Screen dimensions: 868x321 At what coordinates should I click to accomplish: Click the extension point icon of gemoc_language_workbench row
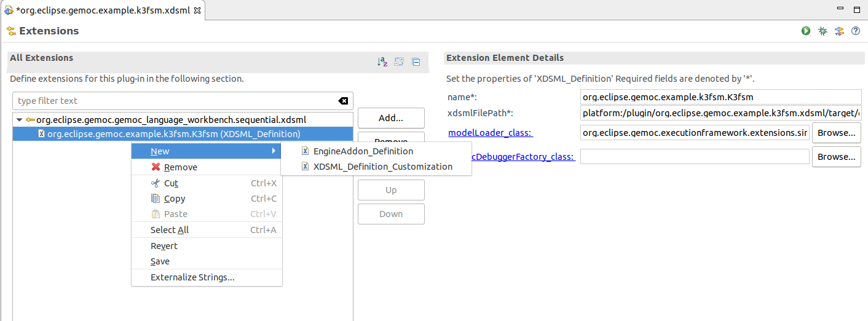pos(30,120)
